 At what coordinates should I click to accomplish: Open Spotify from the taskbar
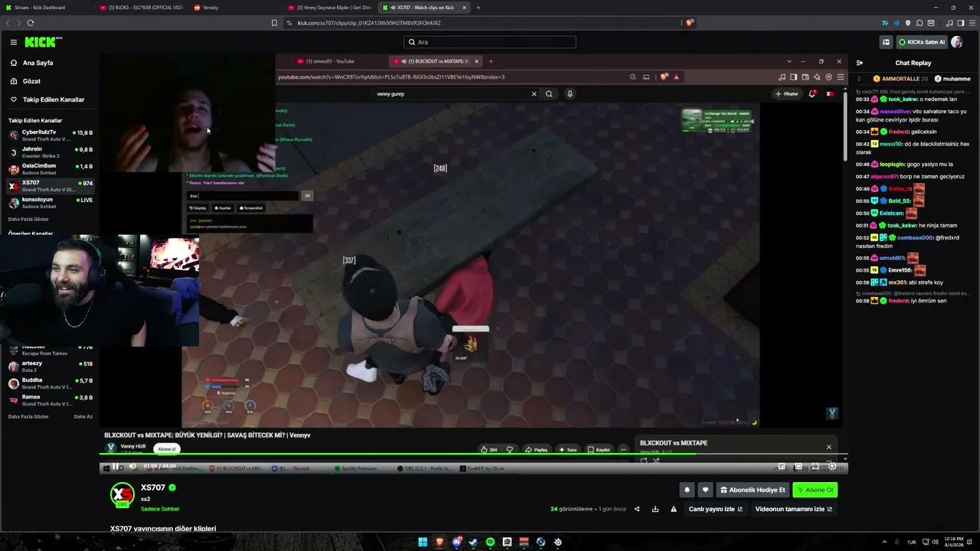point(490,542)
